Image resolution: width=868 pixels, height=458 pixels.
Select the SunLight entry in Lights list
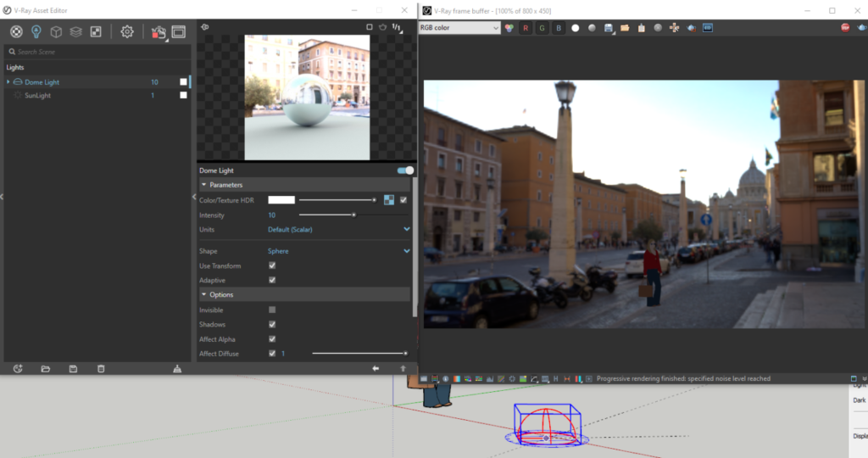[x=37, y=95]
